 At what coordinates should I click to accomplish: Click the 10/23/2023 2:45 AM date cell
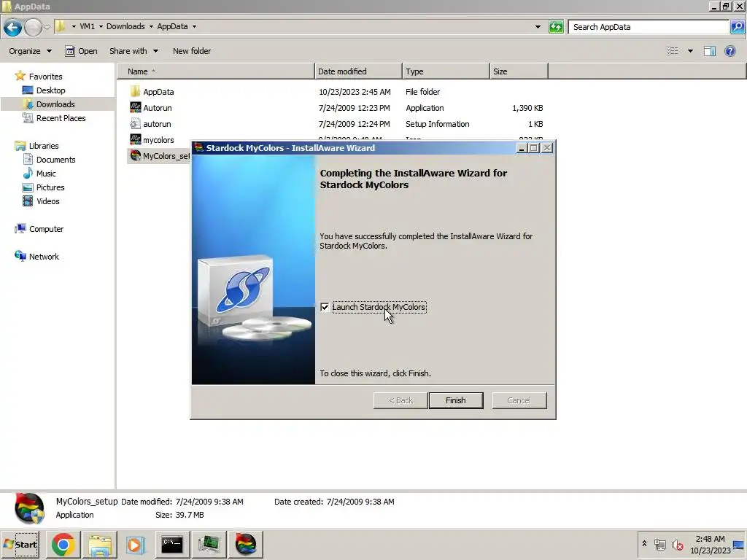(355, 92)
